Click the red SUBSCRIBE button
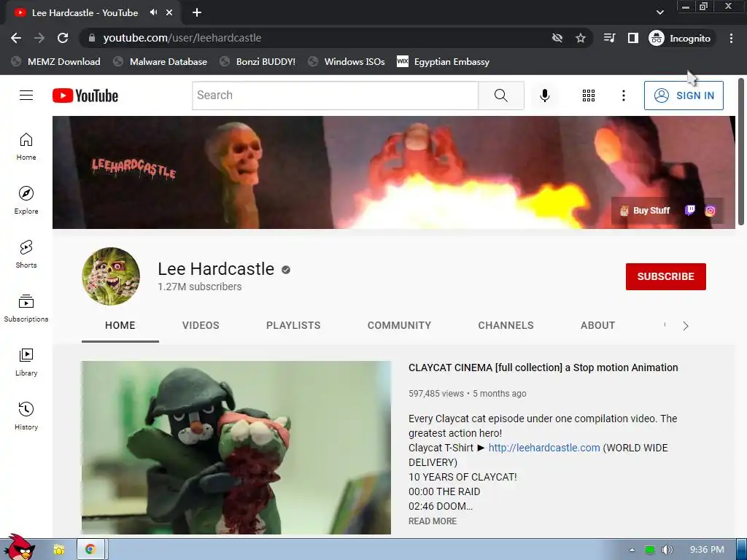747x560 pixels. tap(665, 276)
